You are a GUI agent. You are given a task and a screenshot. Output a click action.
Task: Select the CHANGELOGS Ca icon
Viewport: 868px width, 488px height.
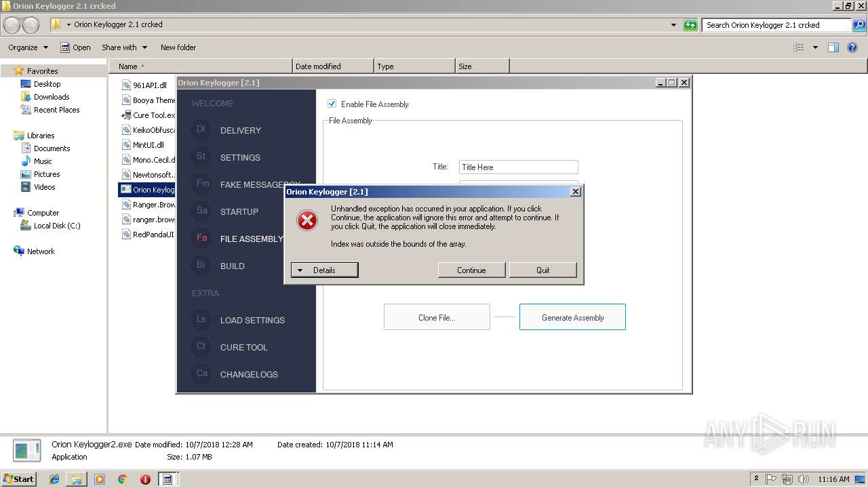click(201, 373)
